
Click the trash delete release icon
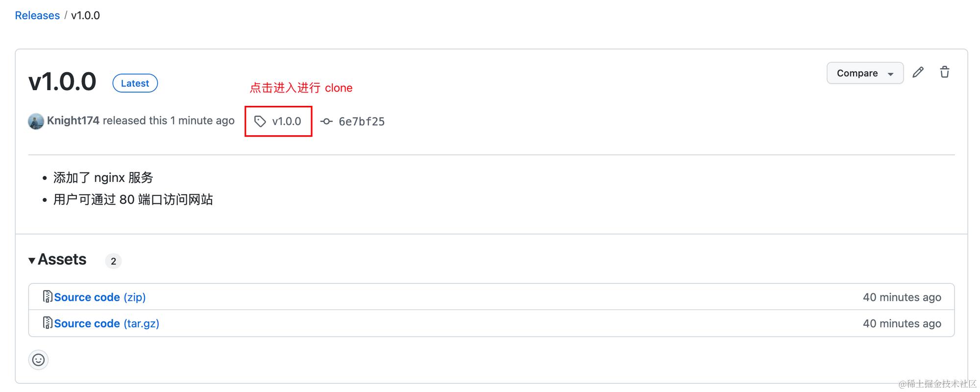944,73
